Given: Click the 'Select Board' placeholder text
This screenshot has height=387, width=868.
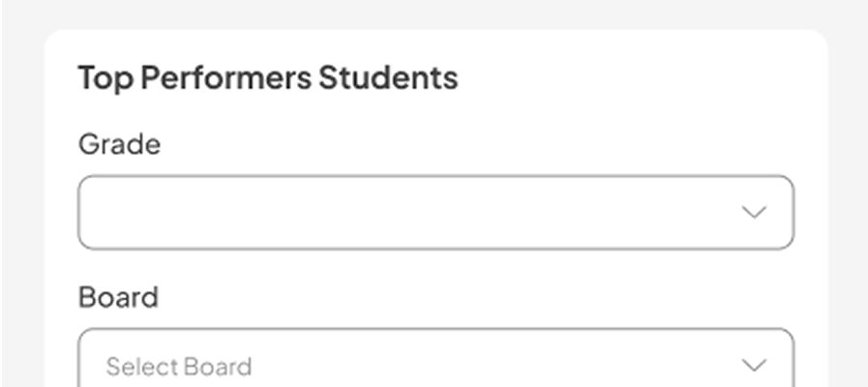Looking at the screenshot, I should 179,367.
